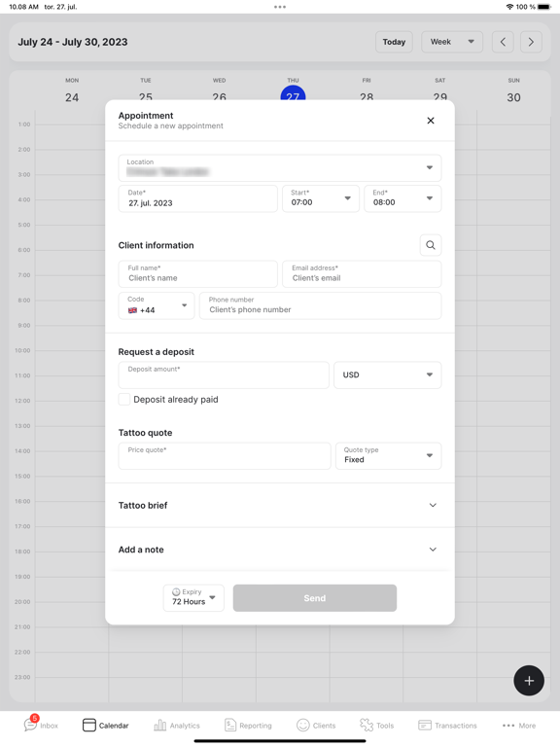Click the 'July 24 - July 30, 2023' title
560x747 pixels.
coord(73,42)
